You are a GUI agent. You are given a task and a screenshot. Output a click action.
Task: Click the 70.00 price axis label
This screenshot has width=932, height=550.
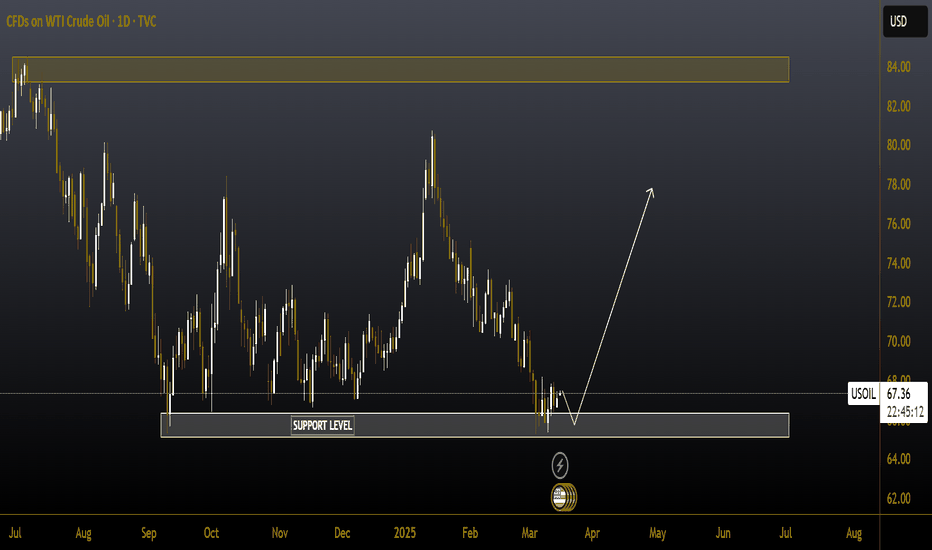[x=898, y=341]
